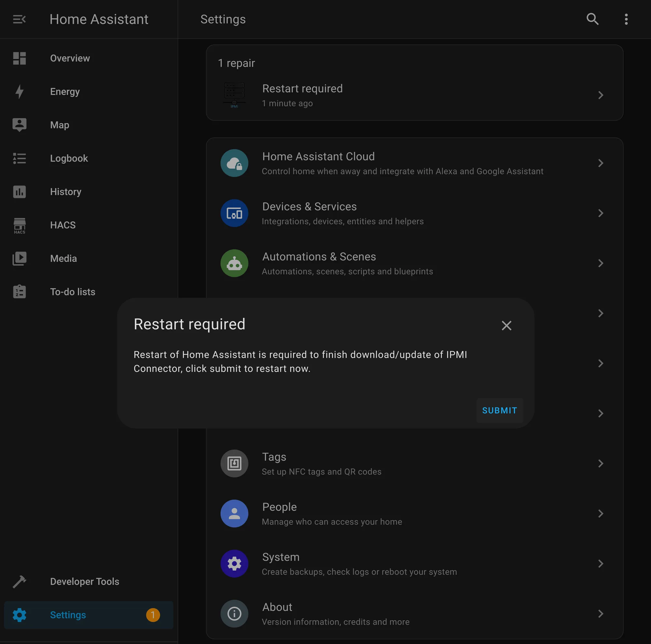Click the Overview dashboard icon

19,58
